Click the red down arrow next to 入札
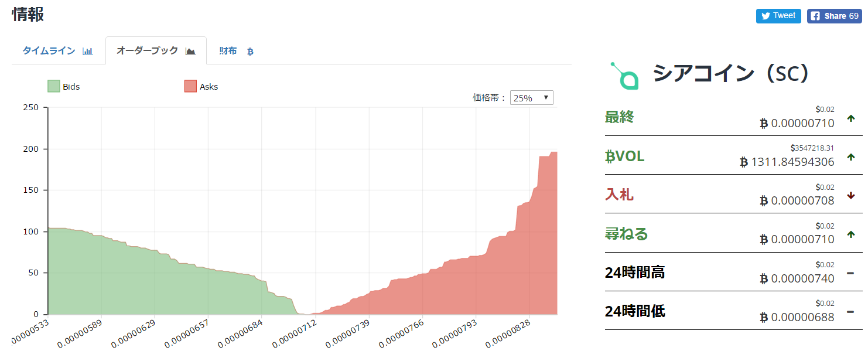The image size is (868, 354). click(x=850, y=195)
